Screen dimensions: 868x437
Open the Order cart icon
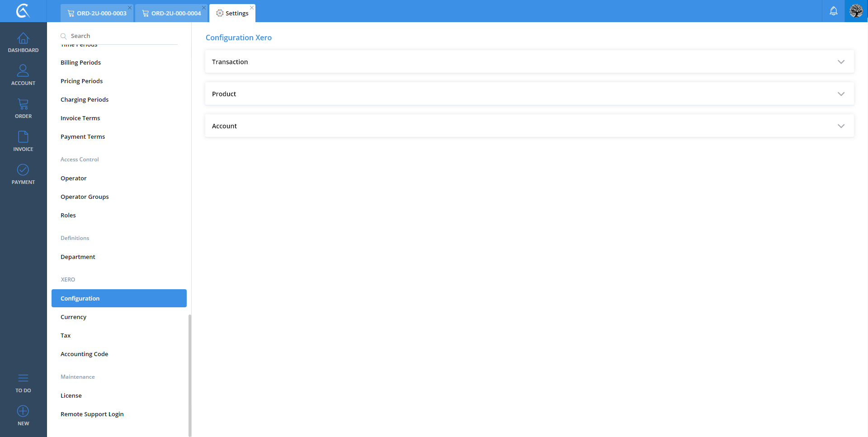pyautogui.click(x=23, y=104)
